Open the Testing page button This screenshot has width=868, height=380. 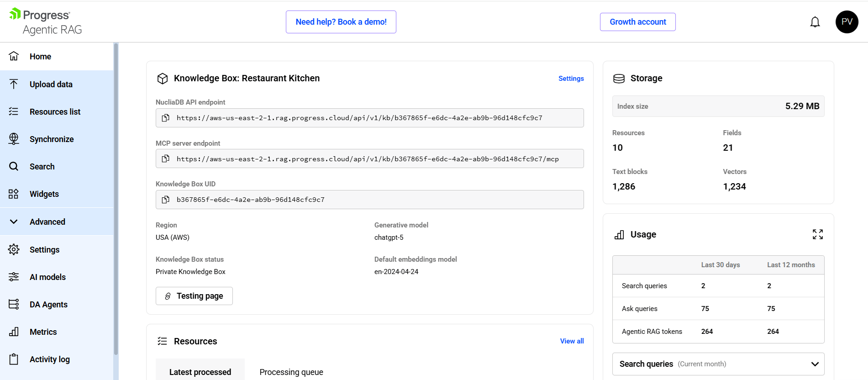point(194,296)
